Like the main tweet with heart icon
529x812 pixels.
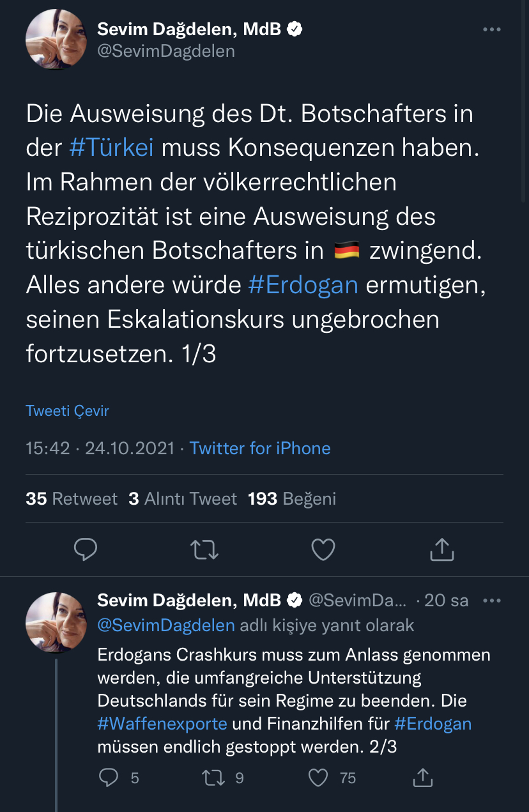pyautogui.click(x=323, y=549)
